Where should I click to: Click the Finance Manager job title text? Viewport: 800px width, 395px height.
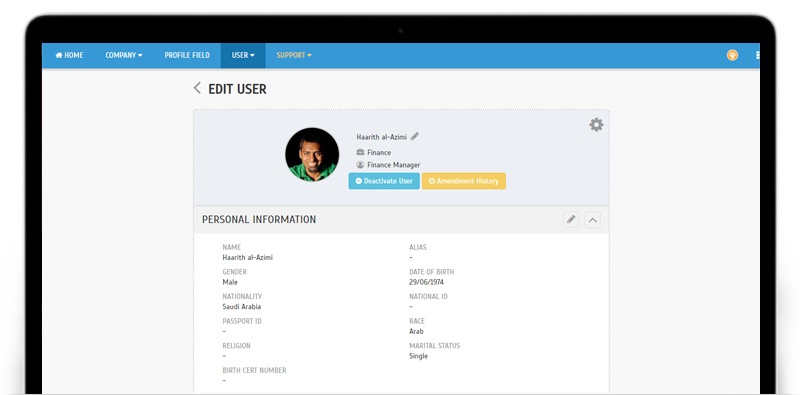[394, 165]
